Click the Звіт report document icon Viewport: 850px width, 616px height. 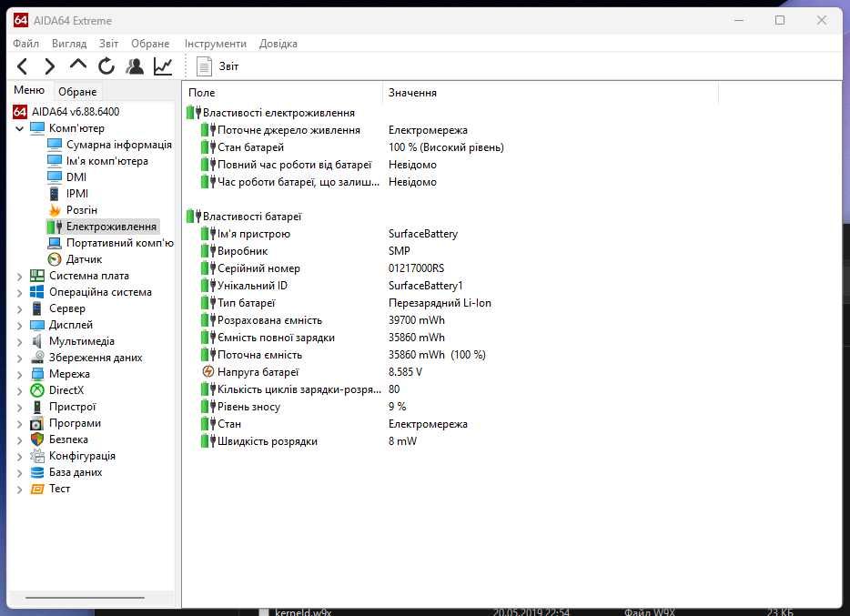point(204,66)
